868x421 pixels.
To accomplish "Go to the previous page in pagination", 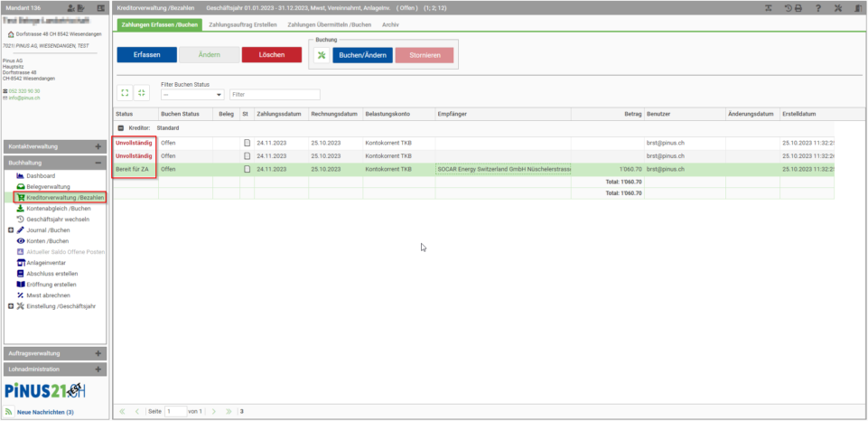I will [x=136, y=412].
